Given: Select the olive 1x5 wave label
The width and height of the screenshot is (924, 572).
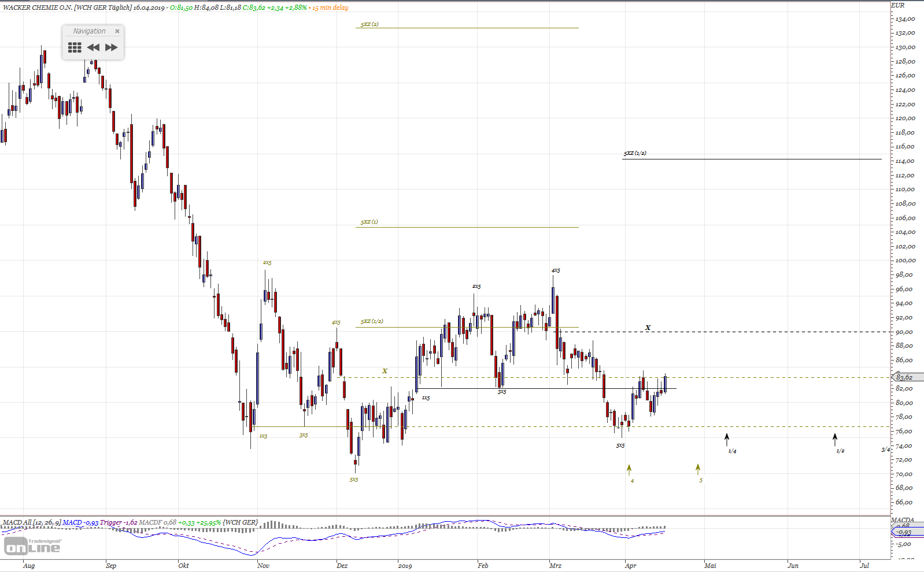Looking at the screenshot, I should point(263,436).
